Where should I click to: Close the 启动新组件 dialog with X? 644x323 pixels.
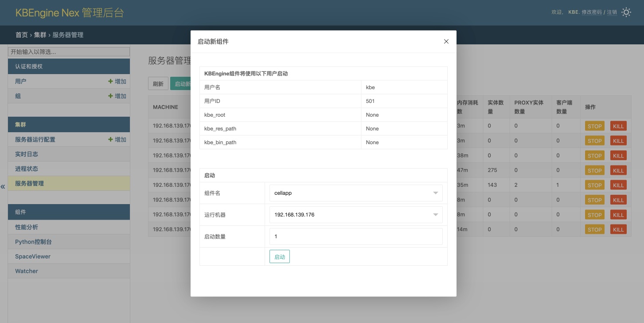pos(446,42)
